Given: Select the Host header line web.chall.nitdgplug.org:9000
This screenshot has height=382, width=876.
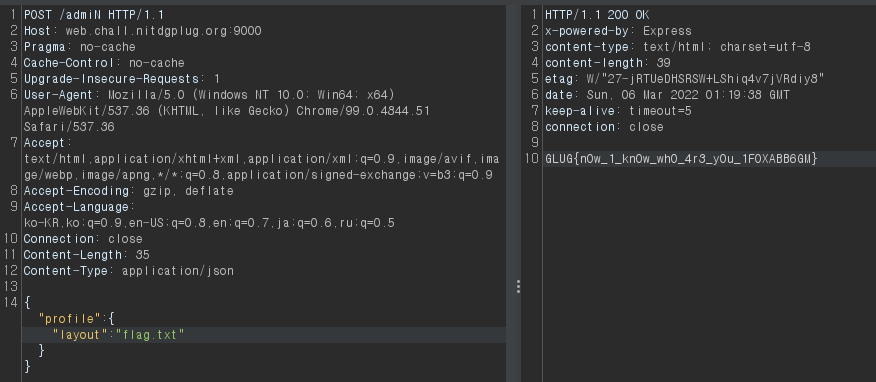Looking at the screenshot, I should (x=142, y=31).
